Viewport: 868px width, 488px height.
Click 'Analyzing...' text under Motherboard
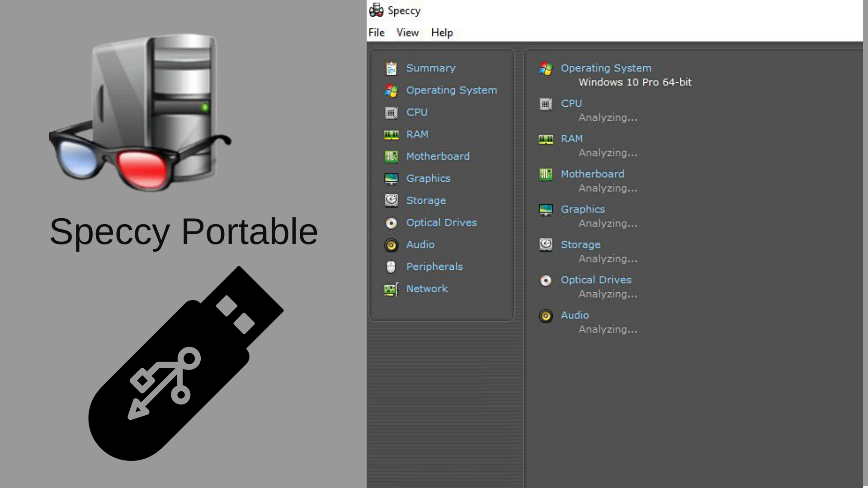pos(608,188)
